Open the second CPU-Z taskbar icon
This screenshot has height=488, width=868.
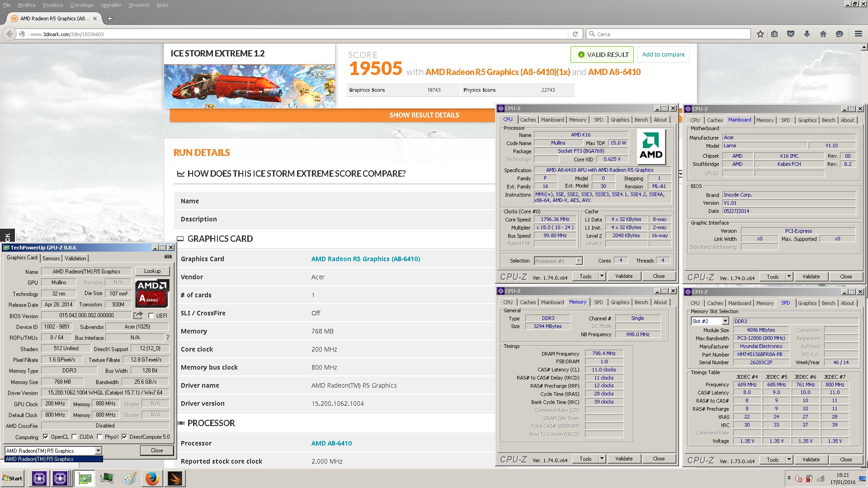pyautogui.click(x=60, y=478)
